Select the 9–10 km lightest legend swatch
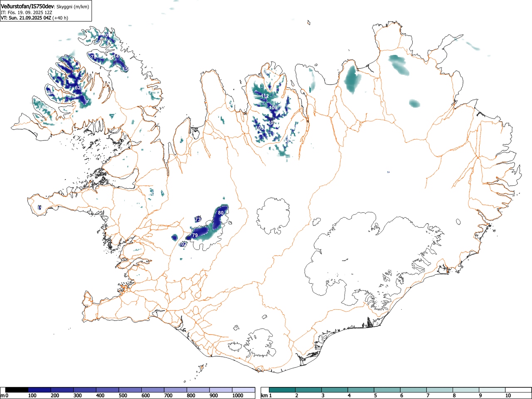The height and width of the screenshot is (399, 532). 492,390
